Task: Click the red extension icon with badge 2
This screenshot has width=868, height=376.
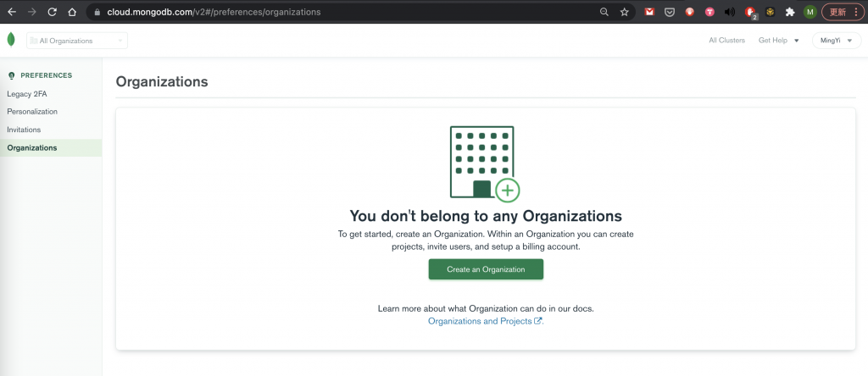Action: click(x=751, y=12)
